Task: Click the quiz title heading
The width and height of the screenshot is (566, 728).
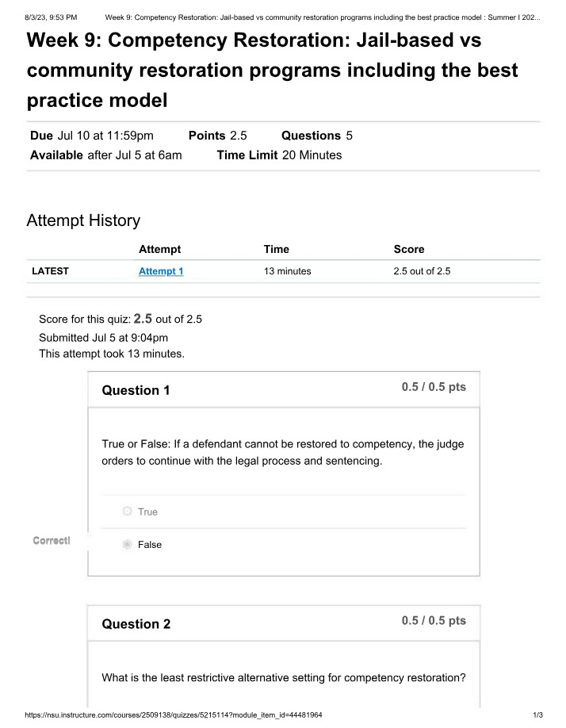Action: click(x=273, y=70)
